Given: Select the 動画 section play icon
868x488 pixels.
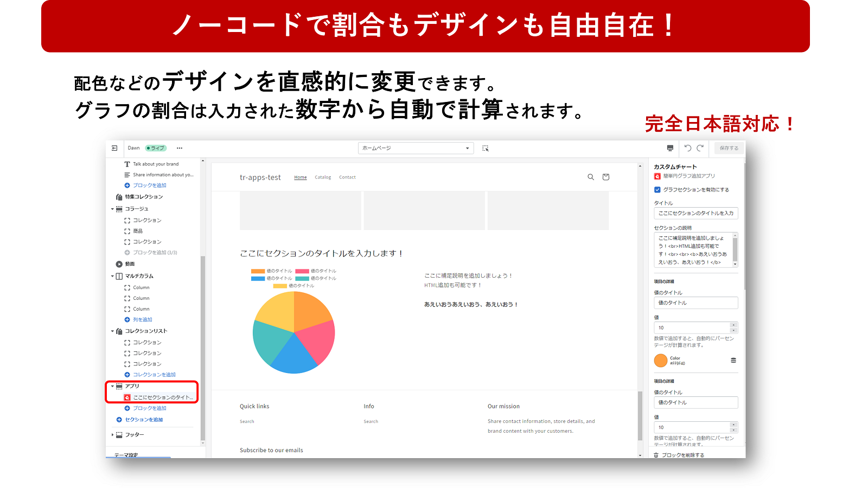Looking at the screenshot, I should (x=119, y=264).
